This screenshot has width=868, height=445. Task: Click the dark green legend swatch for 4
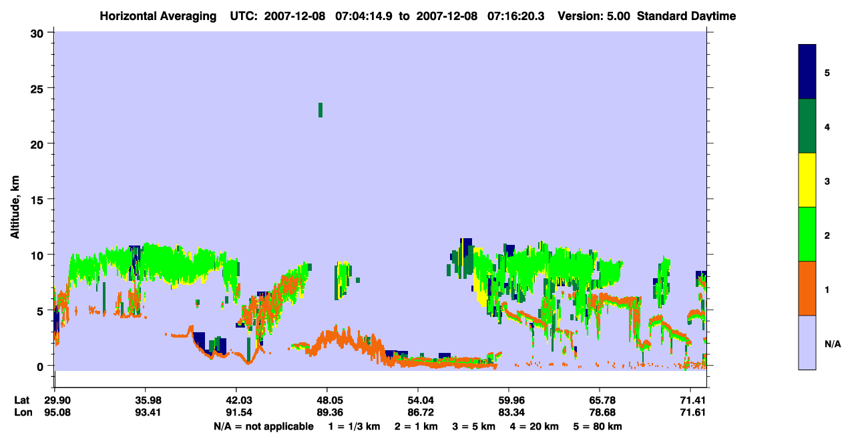click(x=807, y=126)
